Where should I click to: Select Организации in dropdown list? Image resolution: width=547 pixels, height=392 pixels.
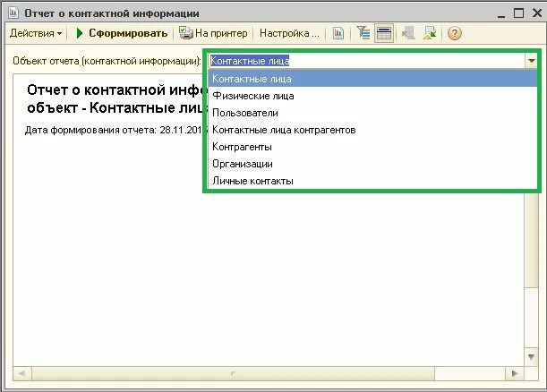(x=372, y=164)
